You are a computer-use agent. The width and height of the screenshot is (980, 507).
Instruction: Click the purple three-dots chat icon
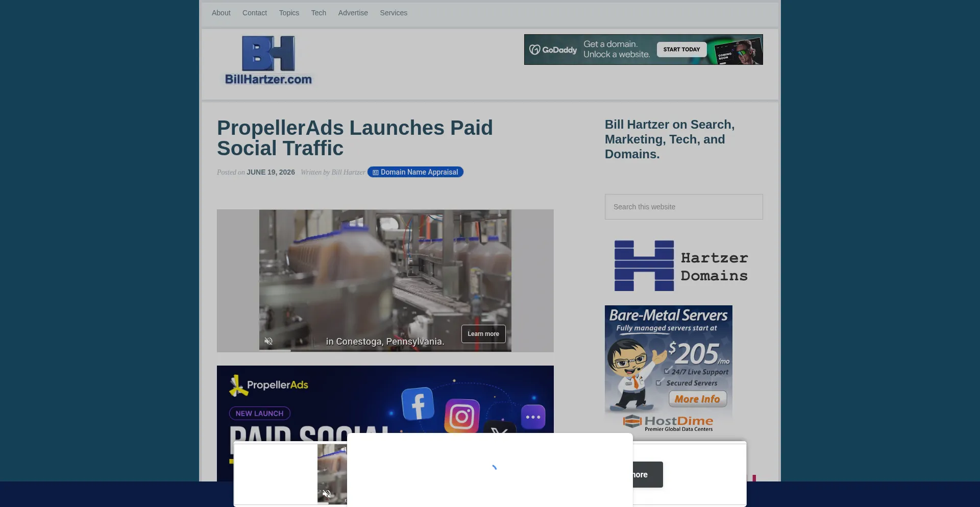coord(533,417)
